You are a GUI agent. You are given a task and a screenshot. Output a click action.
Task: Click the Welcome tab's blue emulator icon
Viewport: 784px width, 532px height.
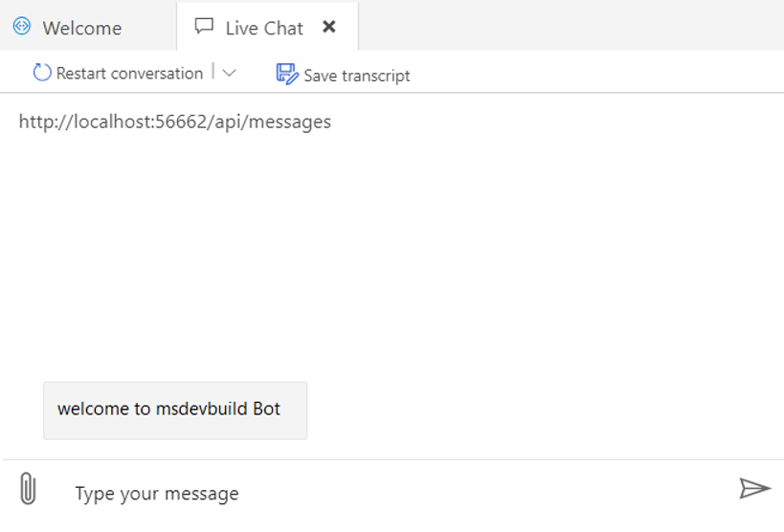click(22, 26)
